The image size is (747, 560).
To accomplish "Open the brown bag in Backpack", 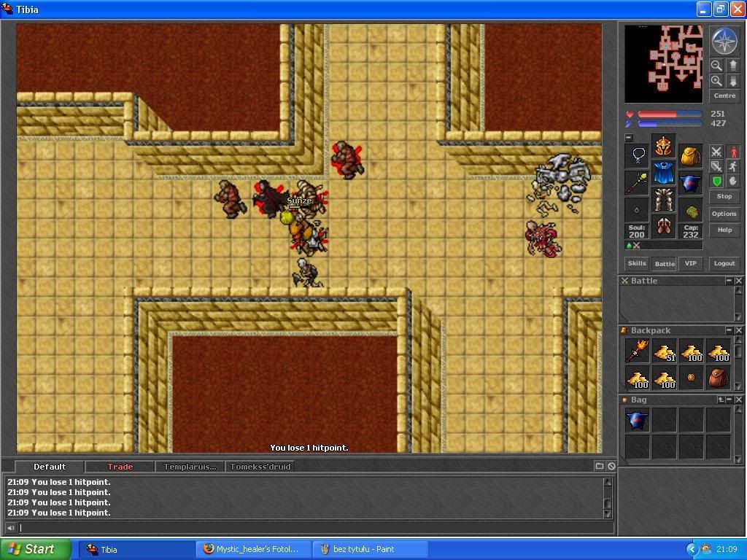I will [719, 378].
